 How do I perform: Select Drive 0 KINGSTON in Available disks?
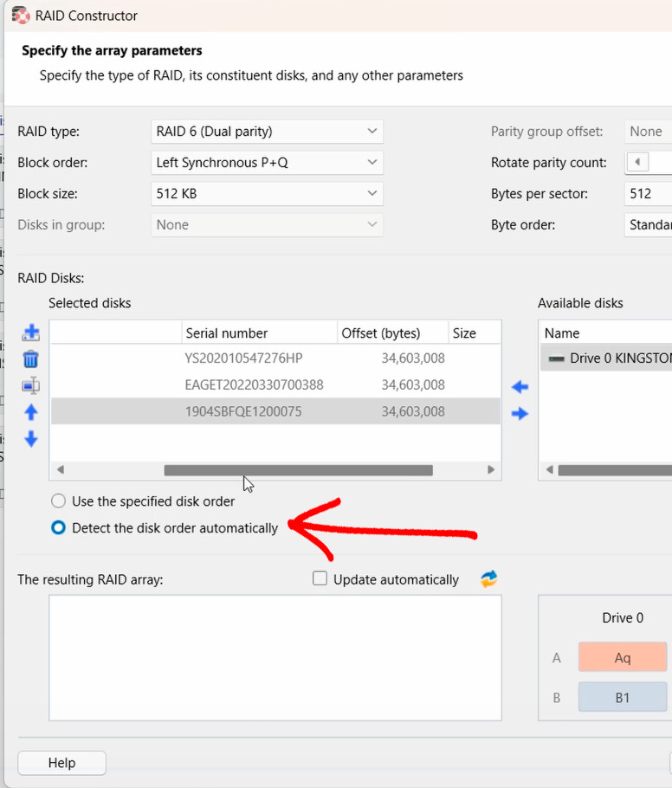pos(606,358)
